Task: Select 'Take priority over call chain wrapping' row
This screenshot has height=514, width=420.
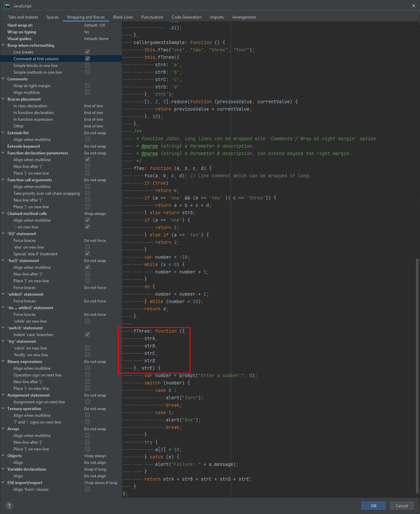Action: (x=61, y=193)
